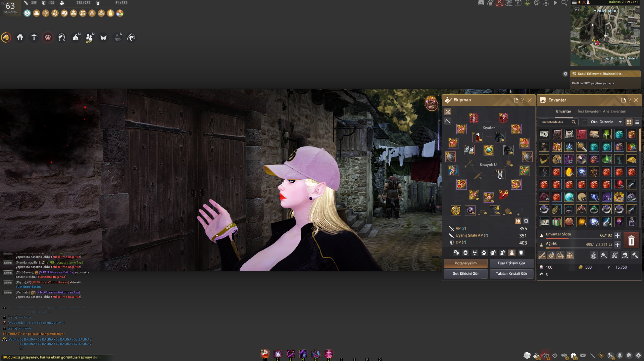Image resolution: width=644 pixels, height=361 pixels.
Task: Click the potion with gear icon
Action: (118, 37)
